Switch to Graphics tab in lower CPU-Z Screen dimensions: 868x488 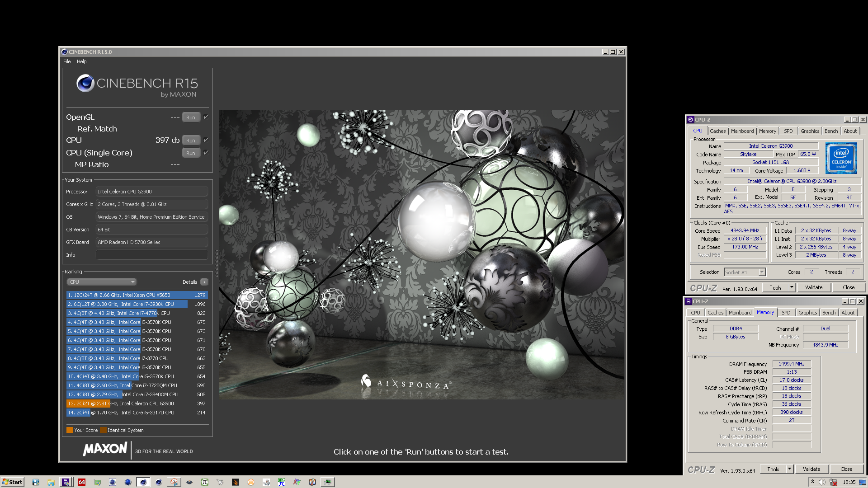[807, 313]
